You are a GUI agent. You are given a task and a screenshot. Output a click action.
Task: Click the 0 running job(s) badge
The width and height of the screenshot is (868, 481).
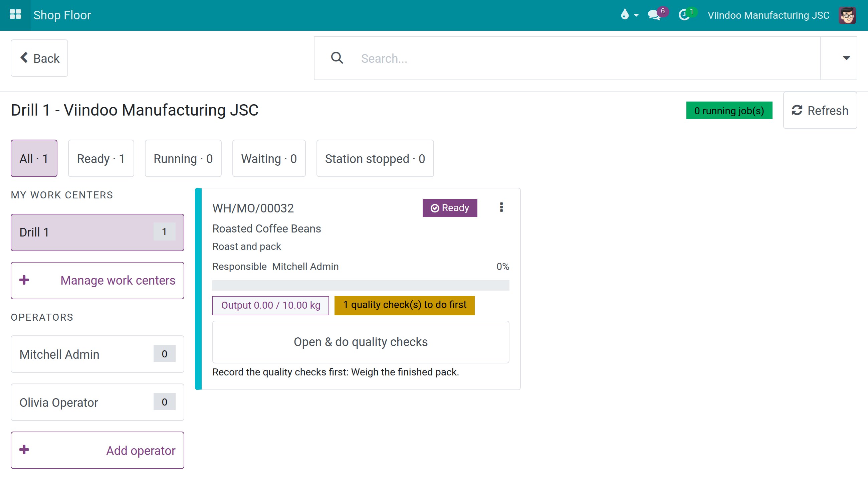(x=729, y=110)
